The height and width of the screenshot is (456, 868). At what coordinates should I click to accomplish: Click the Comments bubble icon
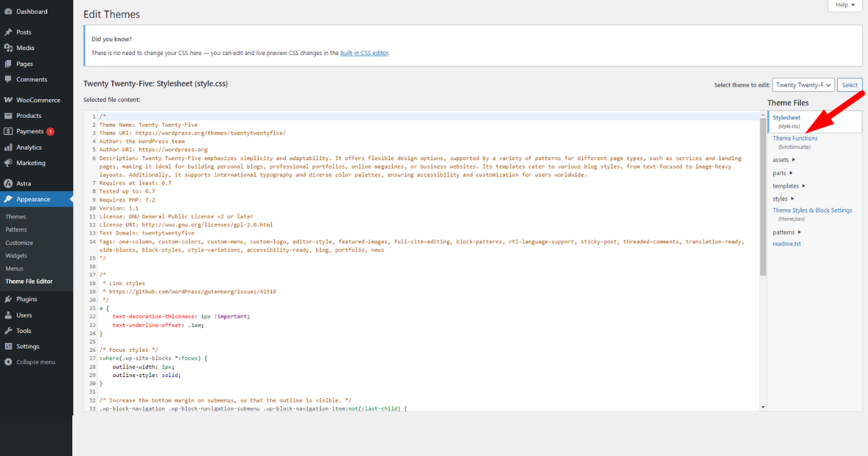click(x=8, y=80)
